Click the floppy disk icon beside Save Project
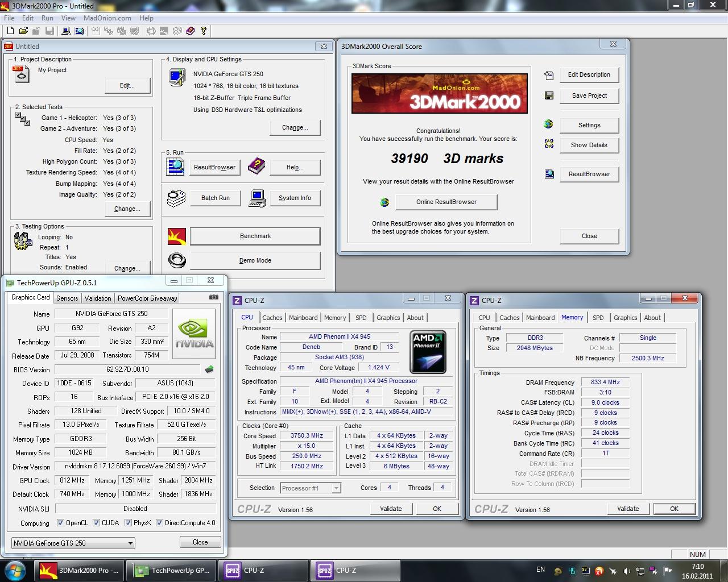 click(x=549, y=95)
